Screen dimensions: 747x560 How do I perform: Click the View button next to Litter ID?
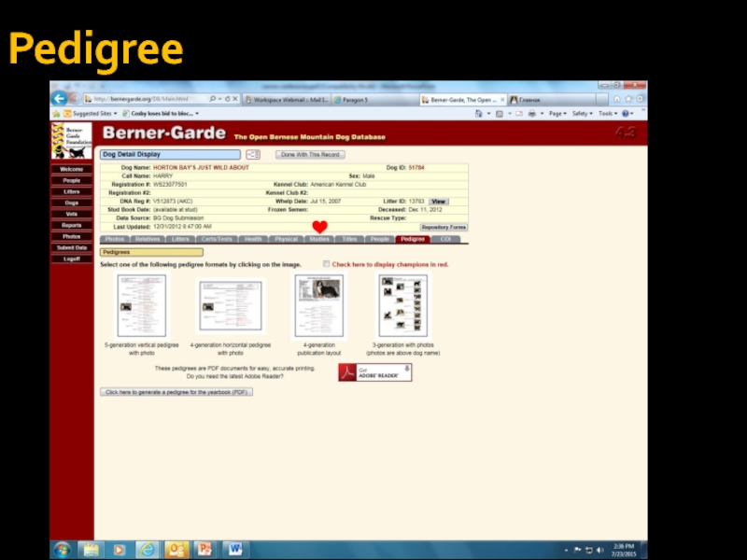pos(438,202)
